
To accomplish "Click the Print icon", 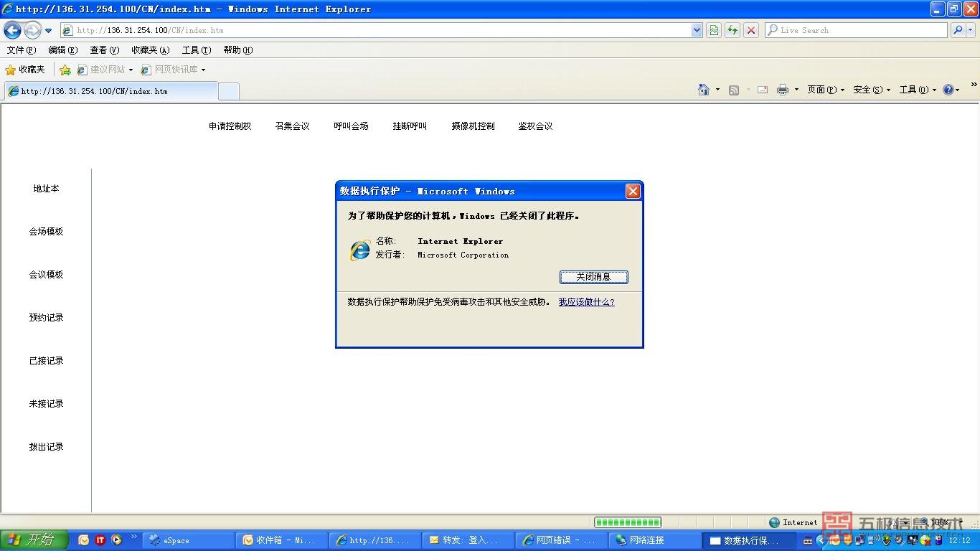I will point(783,90).
